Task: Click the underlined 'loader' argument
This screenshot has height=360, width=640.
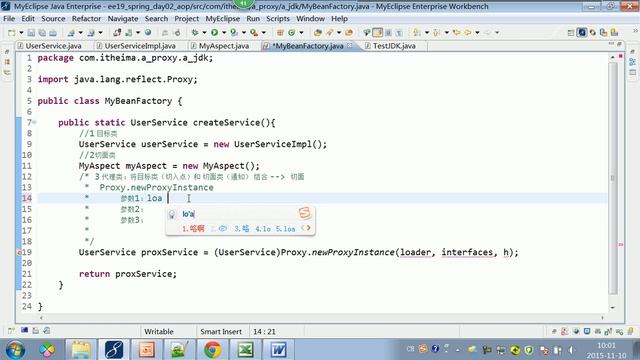Action: click(415, 252)
